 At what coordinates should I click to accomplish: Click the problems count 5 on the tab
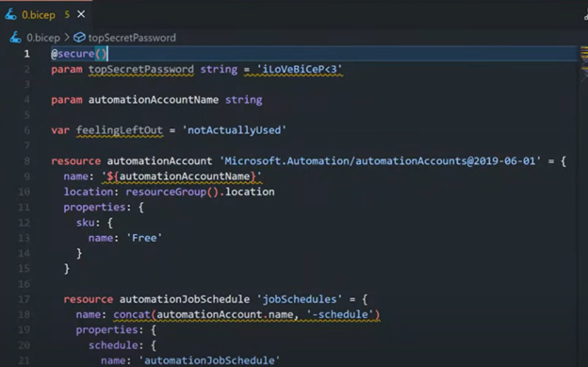pyautogui.click(x=67, y=15)
